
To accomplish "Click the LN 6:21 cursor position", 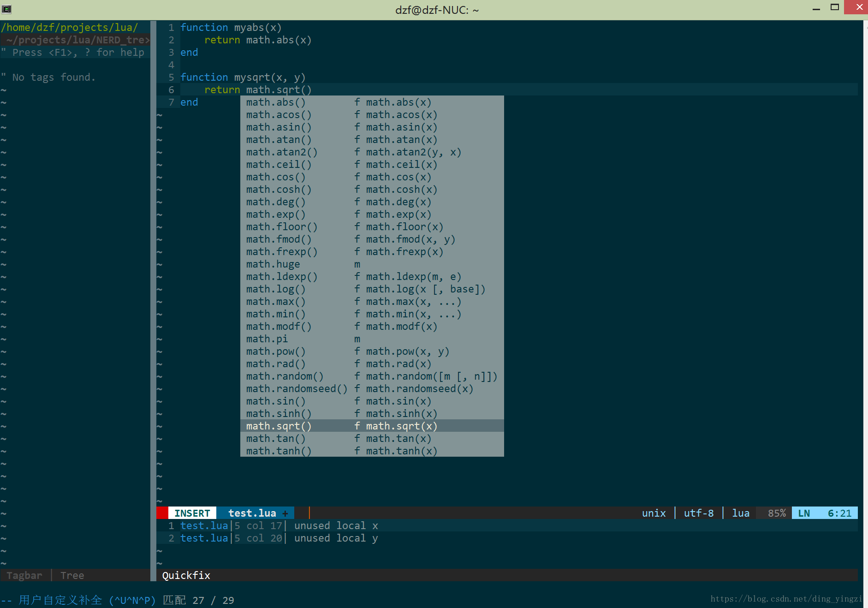I will pos(825,513).
